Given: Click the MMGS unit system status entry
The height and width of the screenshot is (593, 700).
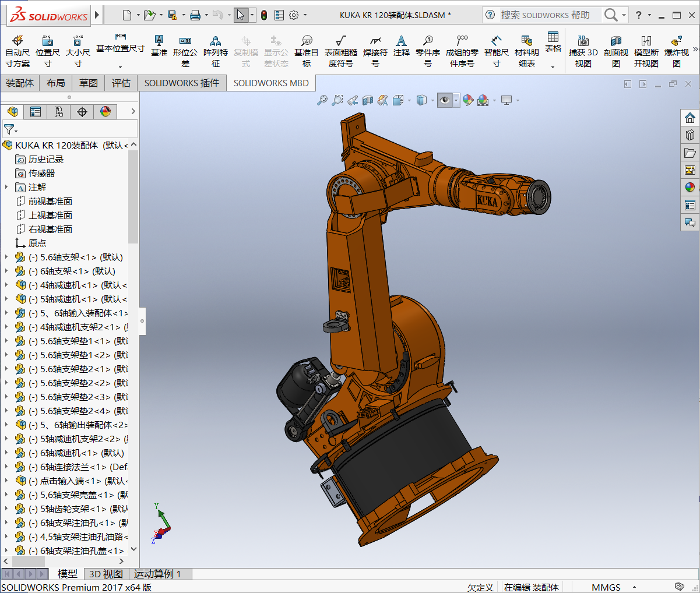Looking at the screenshot, I should (606, 587).
